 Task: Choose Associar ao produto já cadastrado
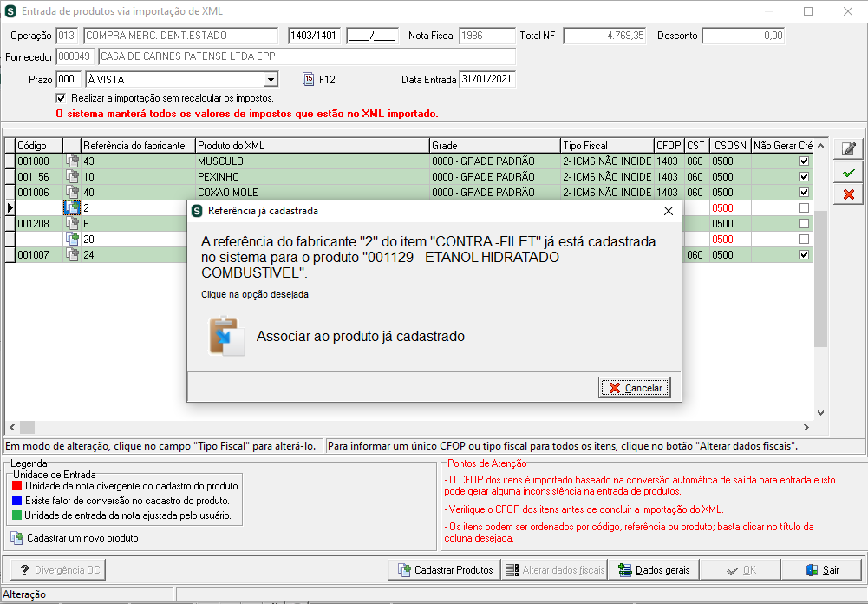tap(361, 337)
